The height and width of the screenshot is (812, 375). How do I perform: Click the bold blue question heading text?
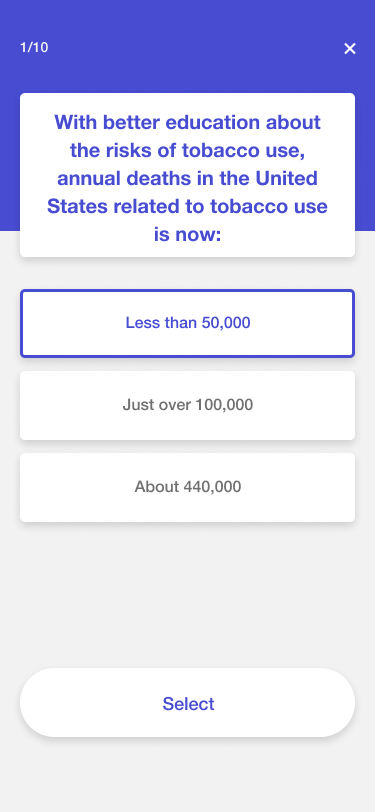(188, 179)
